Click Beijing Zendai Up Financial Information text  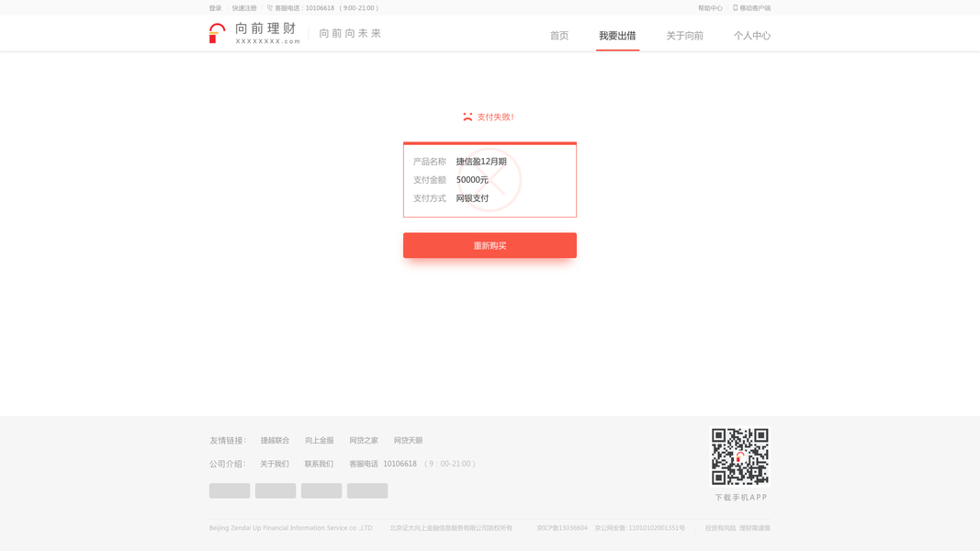pyautogui.click(x=290, y=528)
